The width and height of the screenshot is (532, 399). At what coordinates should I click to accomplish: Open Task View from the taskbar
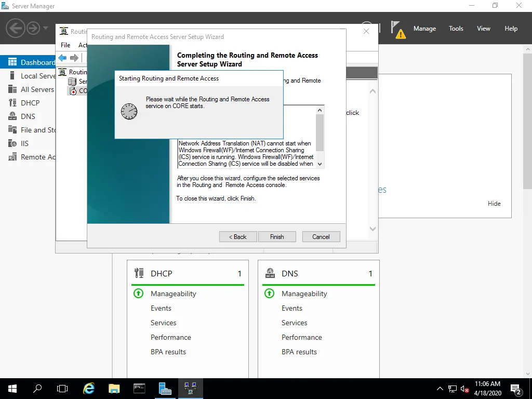click(x=62, y=389)
